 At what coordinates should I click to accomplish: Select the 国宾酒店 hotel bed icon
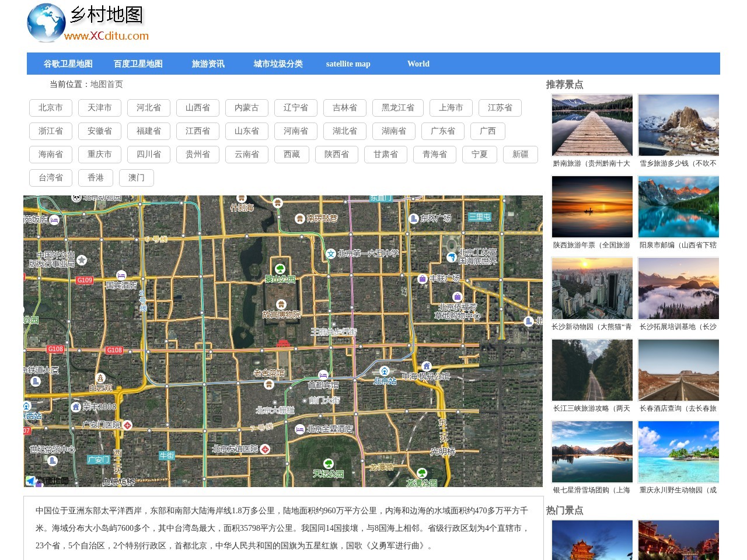tap(121, 275)
